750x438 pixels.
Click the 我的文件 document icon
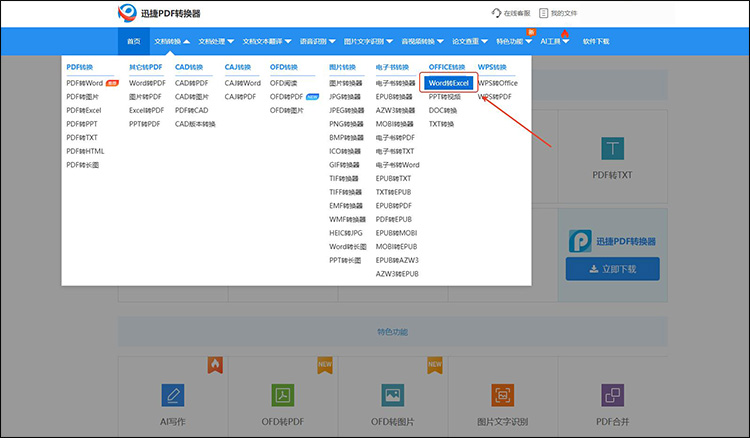tap(543, 13)
